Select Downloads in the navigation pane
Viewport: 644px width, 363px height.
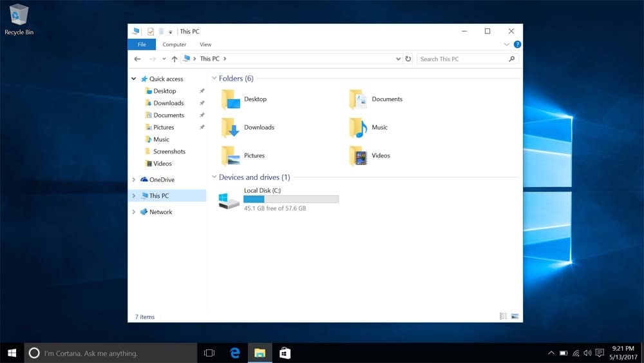coord(168,103)
